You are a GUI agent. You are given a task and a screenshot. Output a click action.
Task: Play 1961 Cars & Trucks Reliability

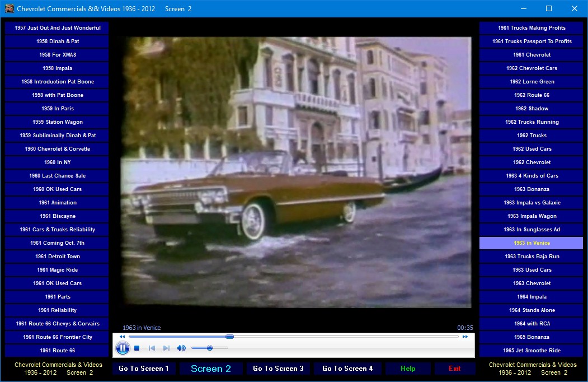click(58, 230)
